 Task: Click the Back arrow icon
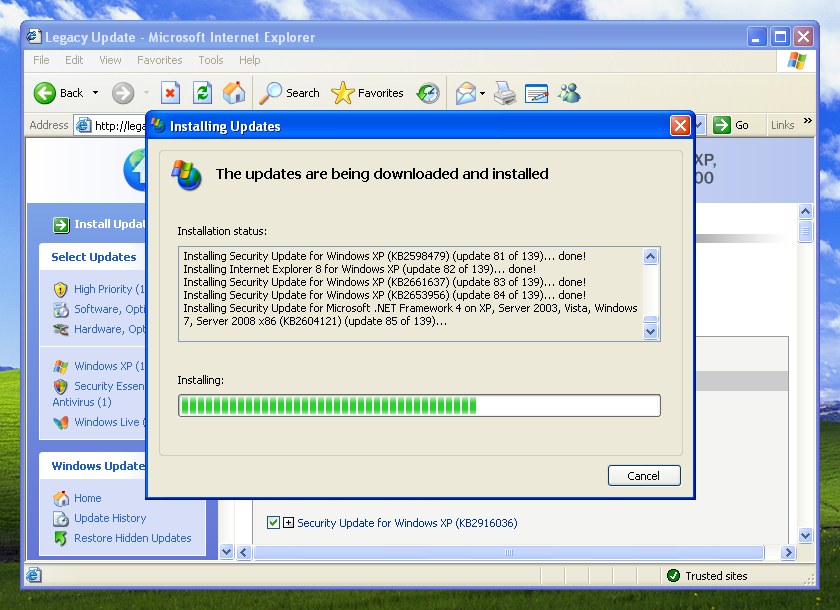pos(45,93)
